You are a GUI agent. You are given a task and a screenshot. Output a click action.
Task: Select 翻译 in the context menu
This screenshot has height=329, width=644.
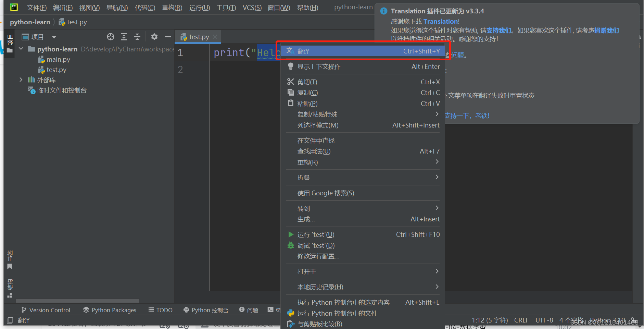(363, 51)
